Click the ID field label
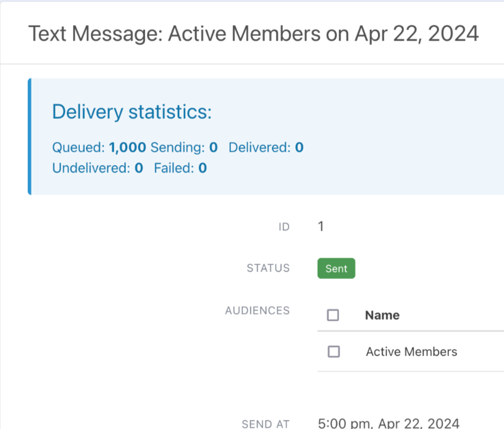Screen dimensions: 504x429 284,227
